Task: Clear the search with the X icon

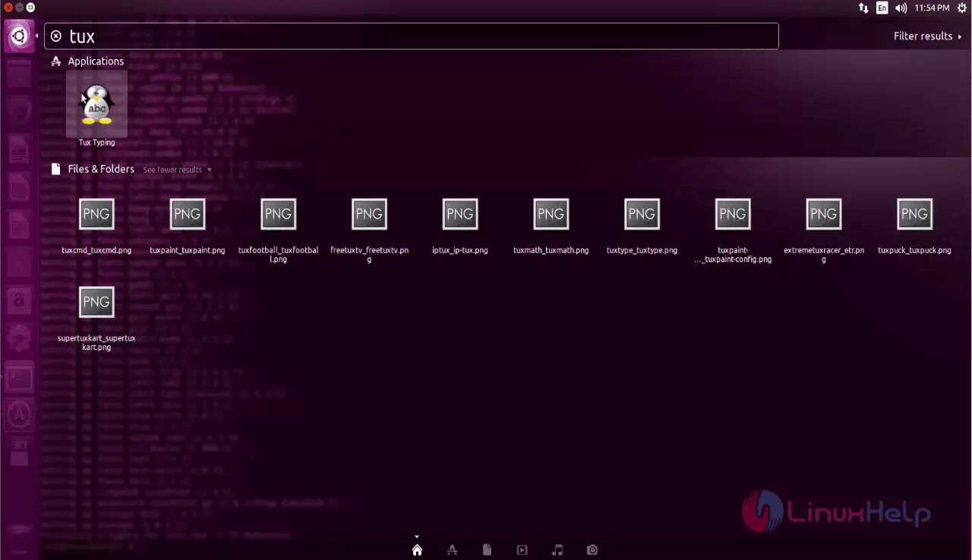Action: coord(56,36)
